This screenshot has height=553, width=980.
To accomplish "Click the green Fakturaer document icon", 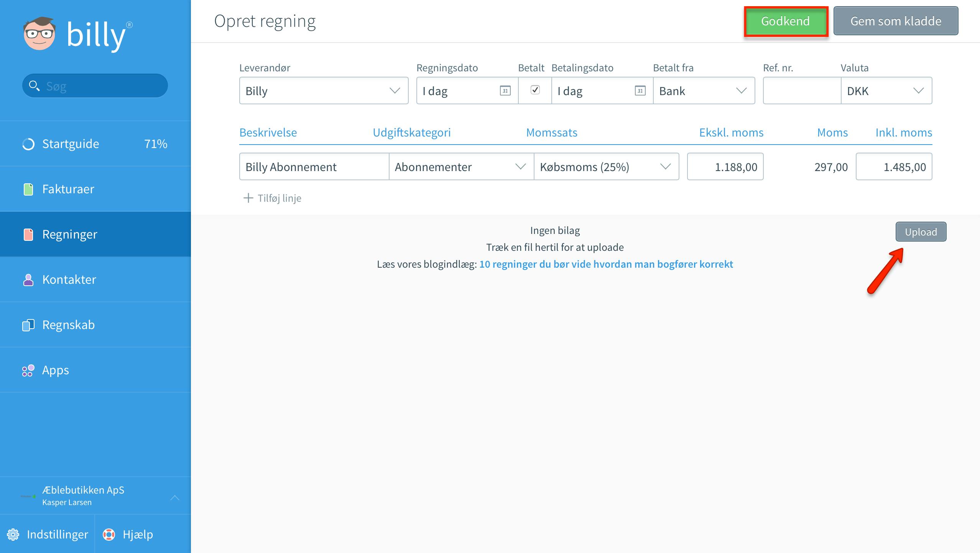I will [28, 189].
